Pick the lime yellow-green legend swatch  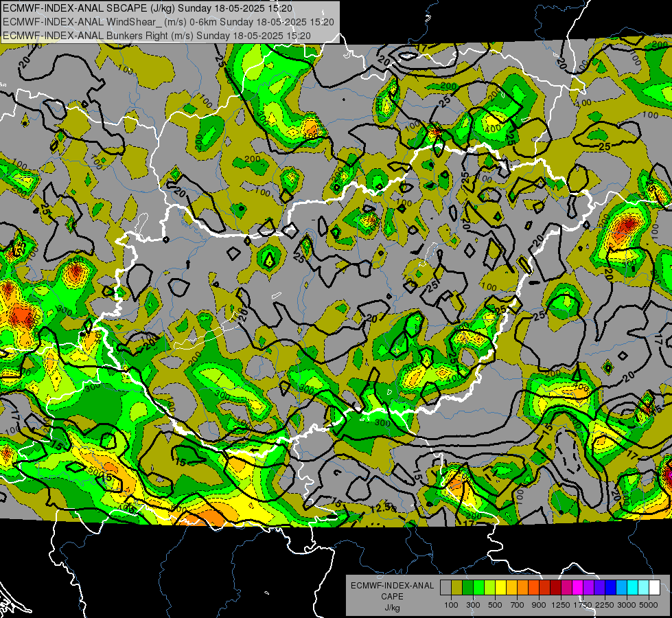(490, 588)
